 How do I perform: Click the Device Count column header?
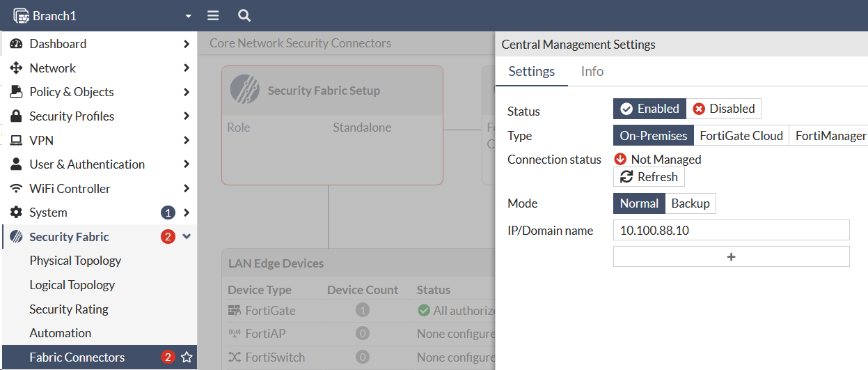[363, 290]
